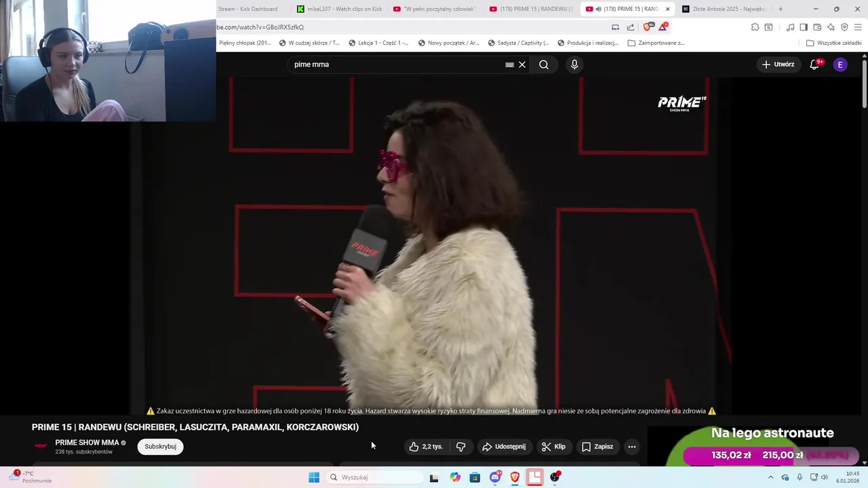Open Brave Rewards triangle icon
868x488 pixels.
pyautogui.click(x=663, y=27)
